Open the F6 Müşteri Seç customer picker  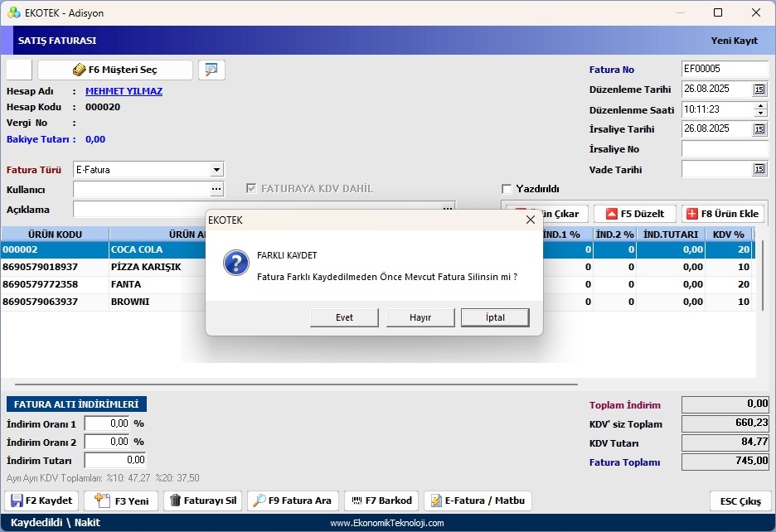tap(114, 70)
